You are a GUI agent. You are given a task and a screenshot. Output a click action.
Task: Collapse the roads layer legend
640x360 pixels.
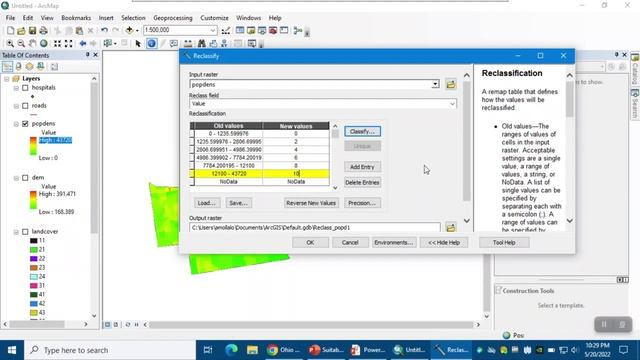(16, 106)
